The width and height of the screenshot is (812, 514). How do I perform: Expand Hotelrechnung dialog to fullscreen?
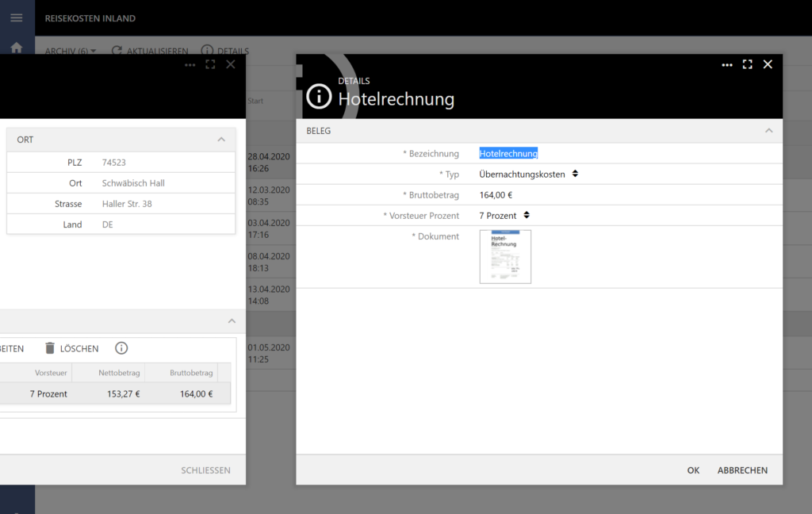coord(747,65)
